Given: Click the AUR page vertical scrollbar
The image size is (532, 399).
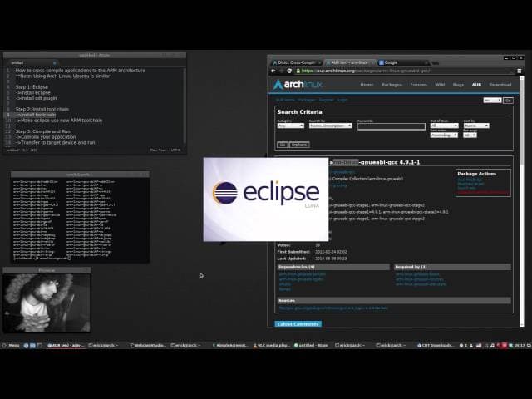Looking at the screenshot, I should (522, 201).
